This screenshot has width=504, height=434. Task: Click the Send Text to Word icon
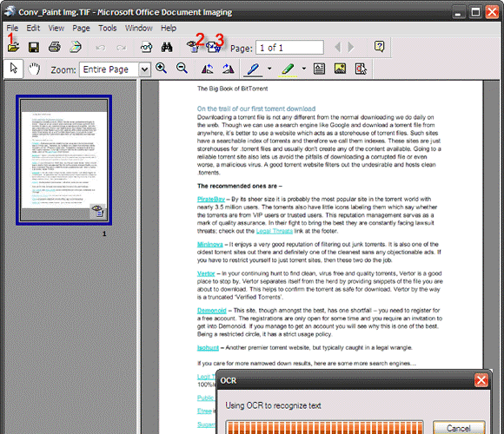pyautogui.click(x=214, y=48)
